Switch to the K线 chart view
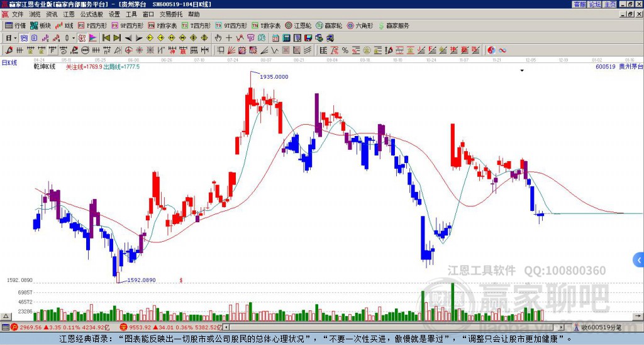Image resolution: width=644 pixels, height=345 pixels. point(64,25)
